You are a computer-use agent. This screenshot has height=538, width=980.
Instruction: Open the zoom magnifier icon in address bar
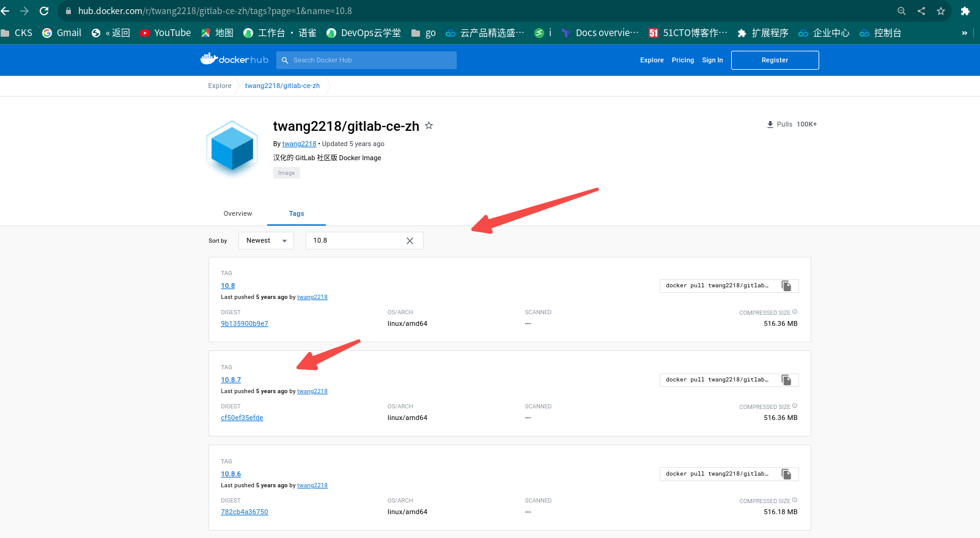(902, 11)
